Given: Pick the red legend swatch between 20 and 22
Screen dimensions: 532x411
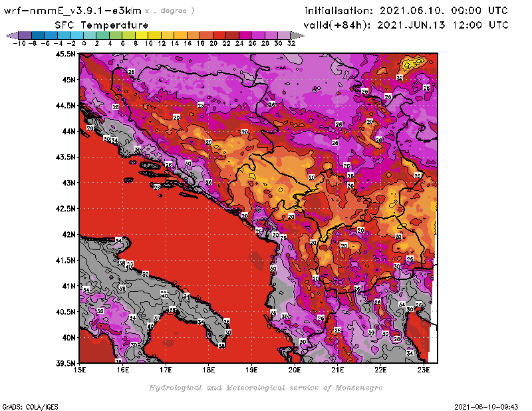Looking at the screenshot, I should tap(219, 35).
